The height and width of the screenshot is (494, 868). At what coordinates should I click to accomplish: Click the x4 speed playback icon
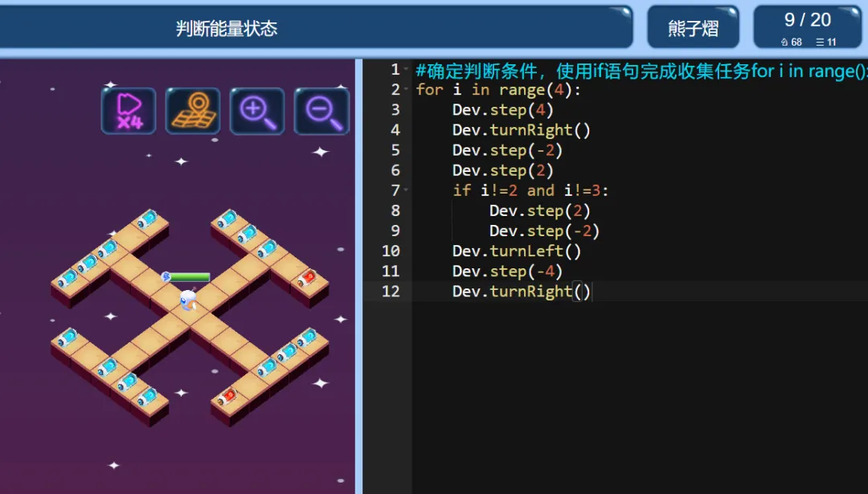pos(129,111)
